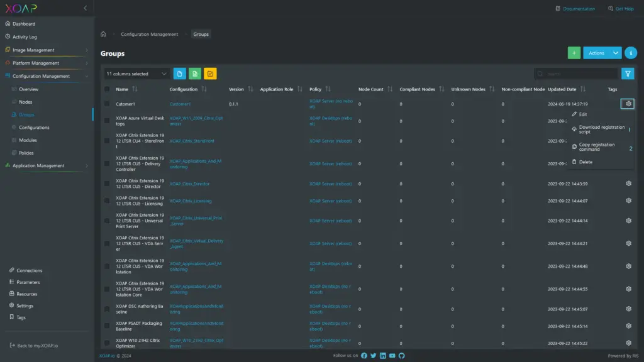644x362 pixels.
Task: Collapse the sidebar with the chevron arrow
Action: (x=86, y=8)
